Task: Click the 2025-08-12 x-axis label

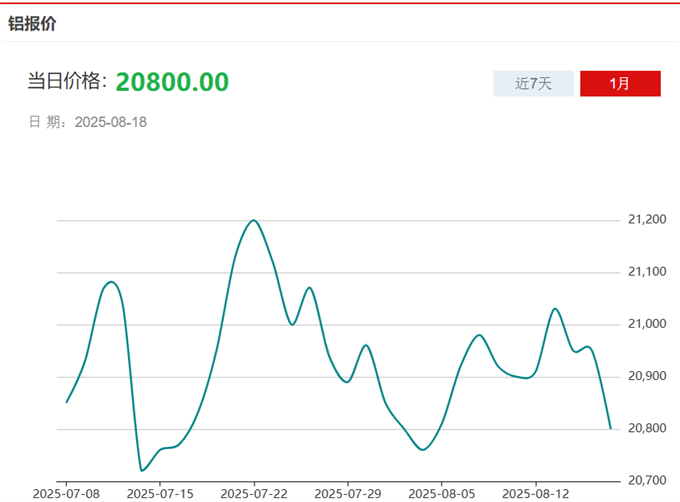Action: point(535,493)
